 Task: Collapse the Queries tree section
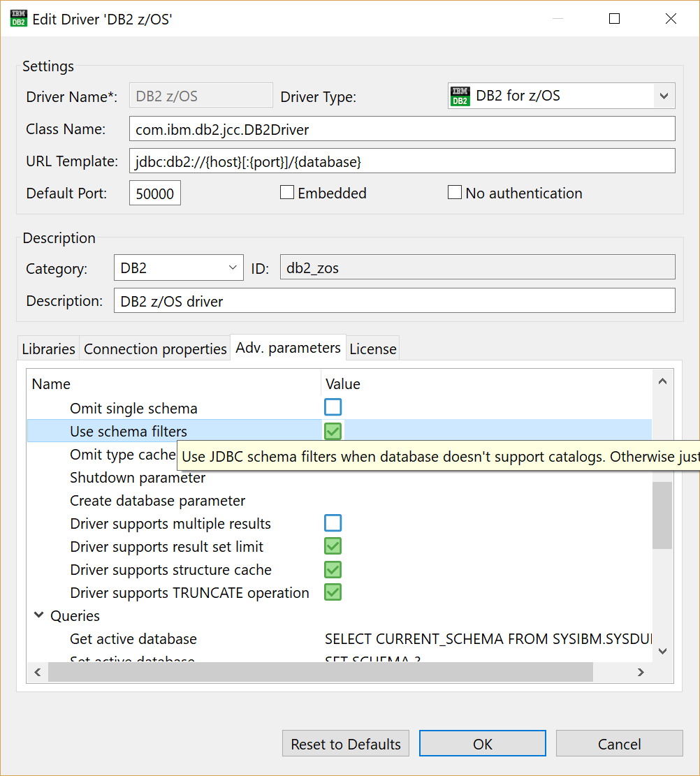tap(38, 615)
